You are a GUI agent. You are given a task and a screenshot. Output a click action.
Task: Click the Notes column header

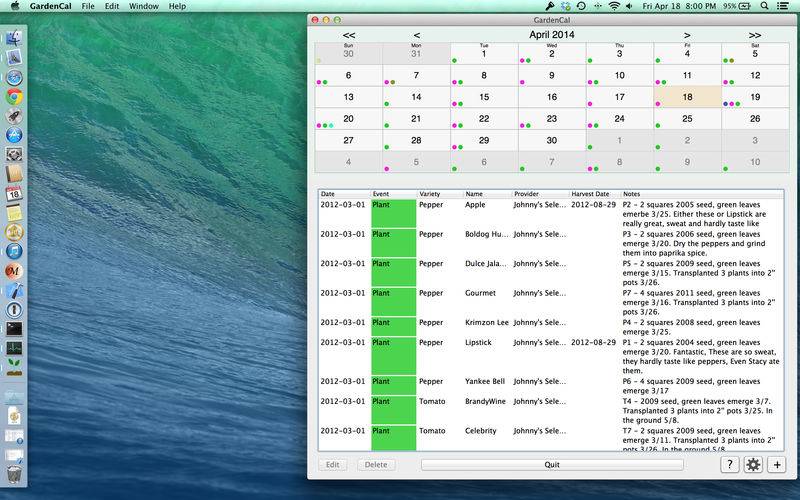point(702,194)
